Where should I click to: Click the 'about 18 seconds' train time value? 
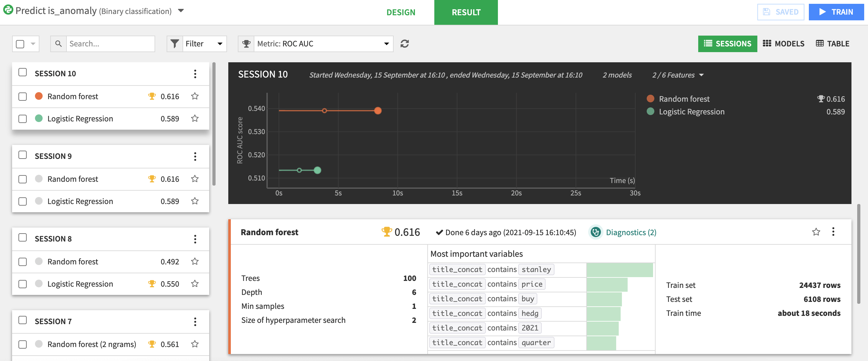(x=809, y=313)
